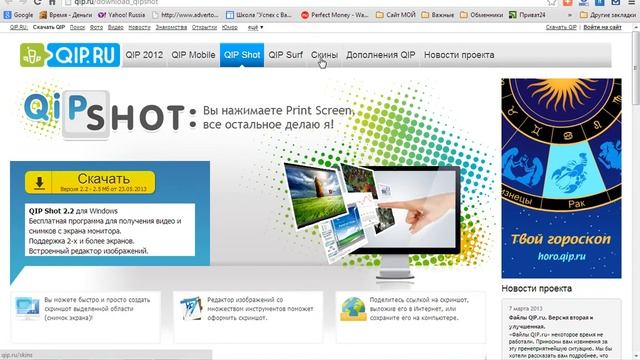The image size is (640, 360).
Task: Click the Вы можете быстро и просто feature text
Action: click(97, 309)
